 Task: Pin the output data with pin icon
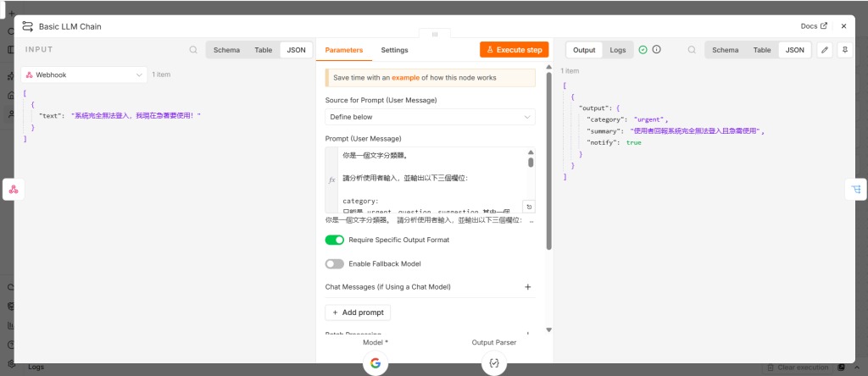pos(845,50)
